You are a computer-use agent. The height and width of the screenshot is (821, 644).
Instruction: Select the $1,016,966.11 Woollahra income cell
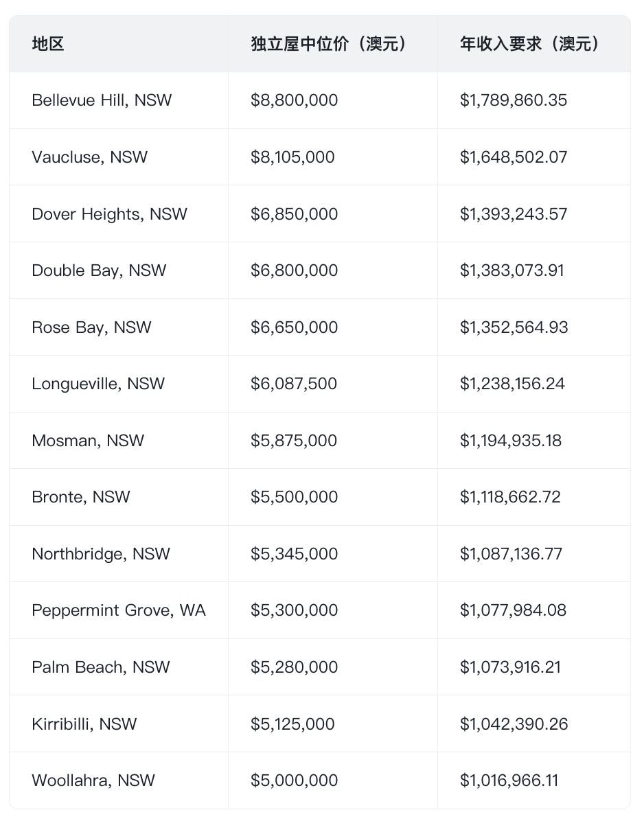[509, 780]
